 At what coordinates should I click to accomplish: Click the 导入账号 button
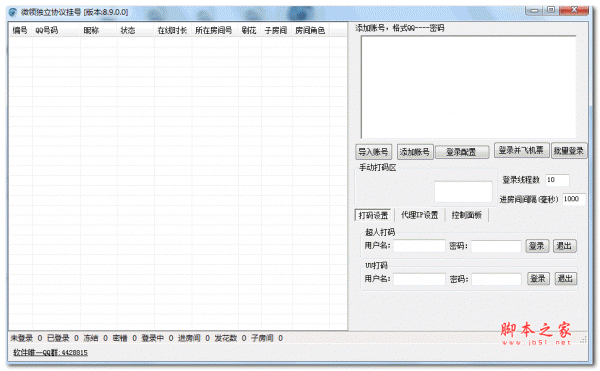373,152
